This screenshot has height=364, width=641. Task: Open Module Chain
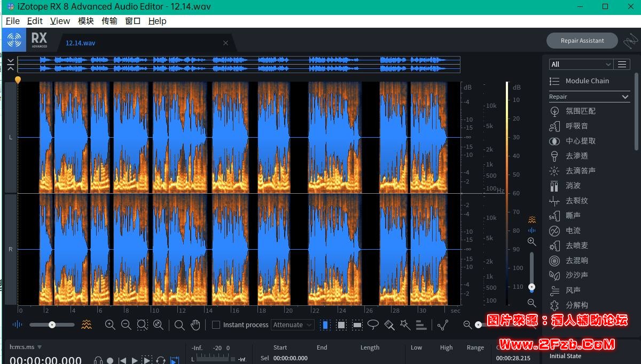[x=587, y=81]
